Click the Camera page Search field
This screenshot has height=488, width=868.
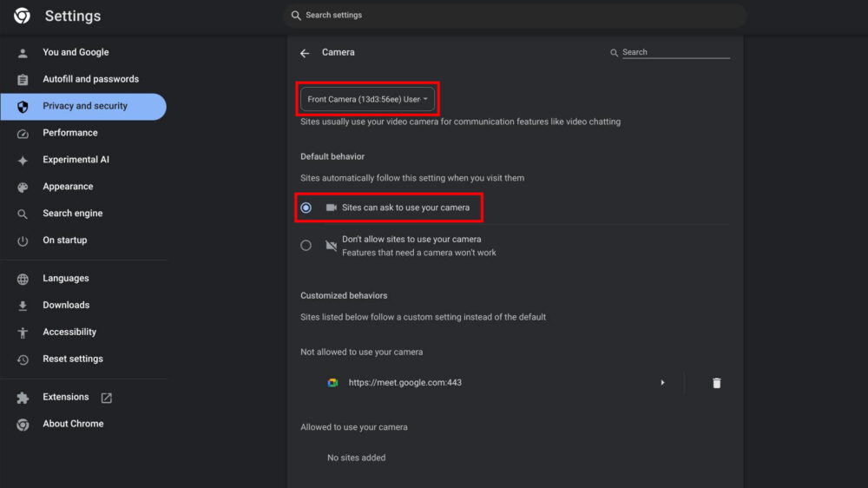(674, 52)
